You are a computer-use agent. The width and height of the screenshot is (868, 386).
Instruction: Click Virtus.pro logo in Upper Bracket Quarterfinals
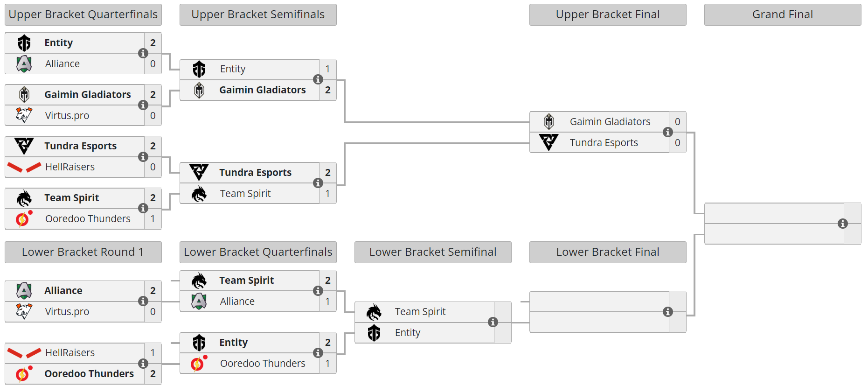[24, 115]
